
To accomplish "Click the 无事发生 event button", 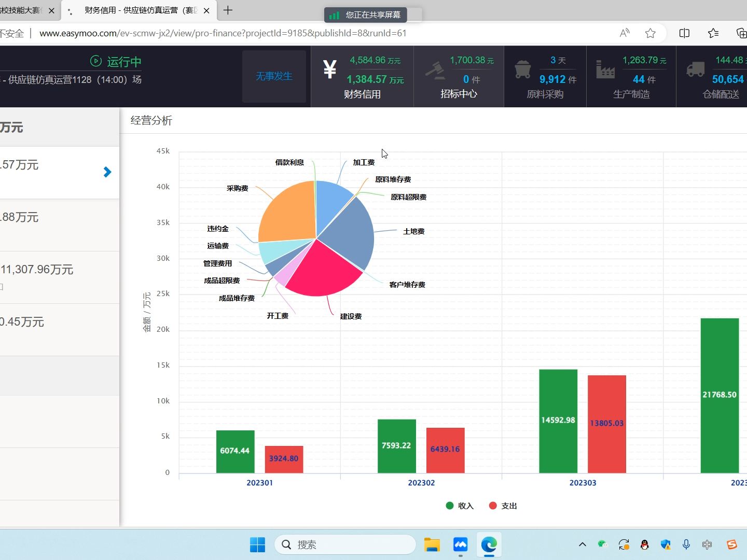I will point(274,76).
